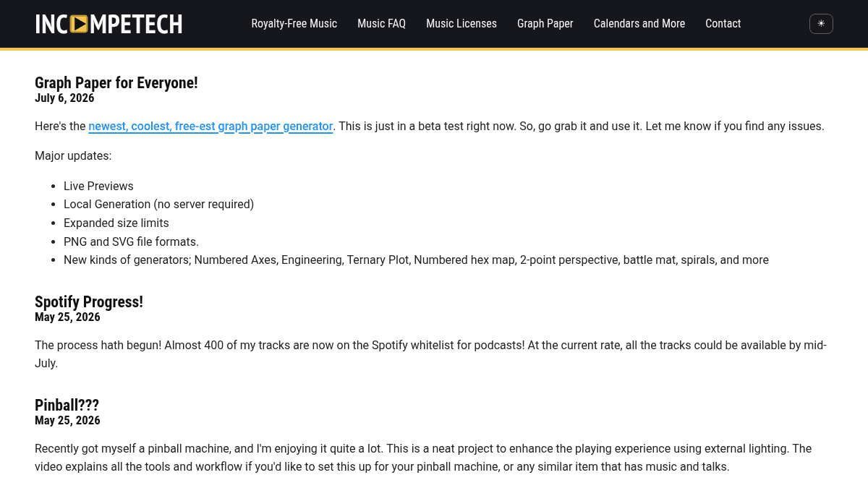
Task: Follow the newest graph paper generator link
Action: 210,127
